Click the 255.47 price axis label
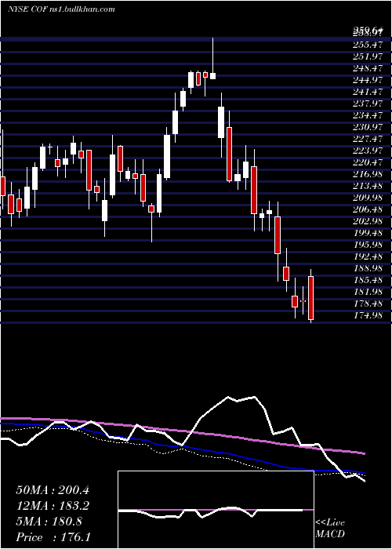 367,45
